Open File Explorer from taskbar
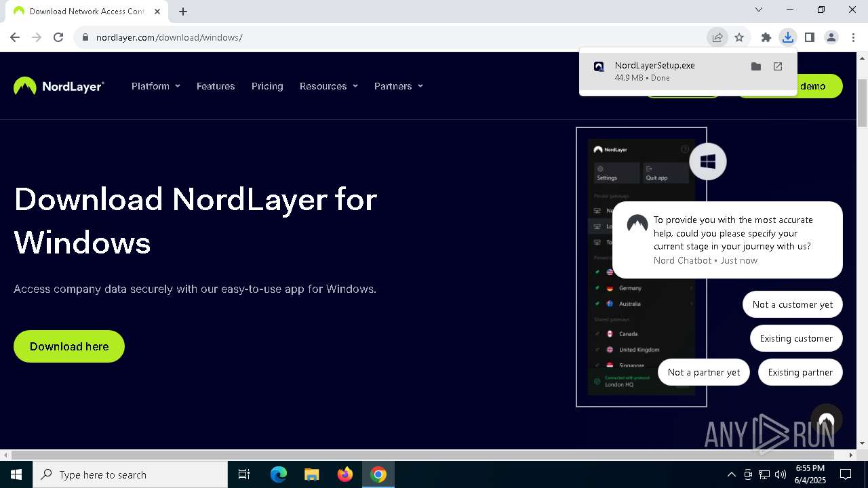 click(312, 474)
